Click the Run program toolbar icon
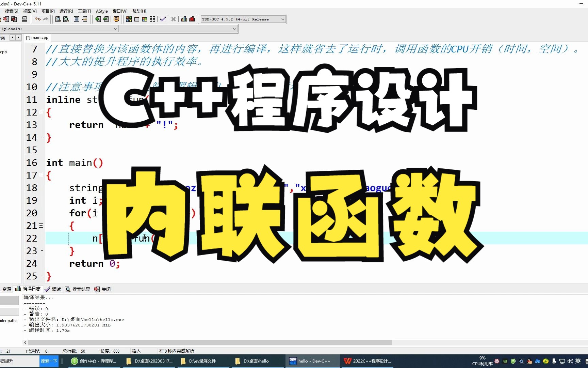 (x=137, y=19)
